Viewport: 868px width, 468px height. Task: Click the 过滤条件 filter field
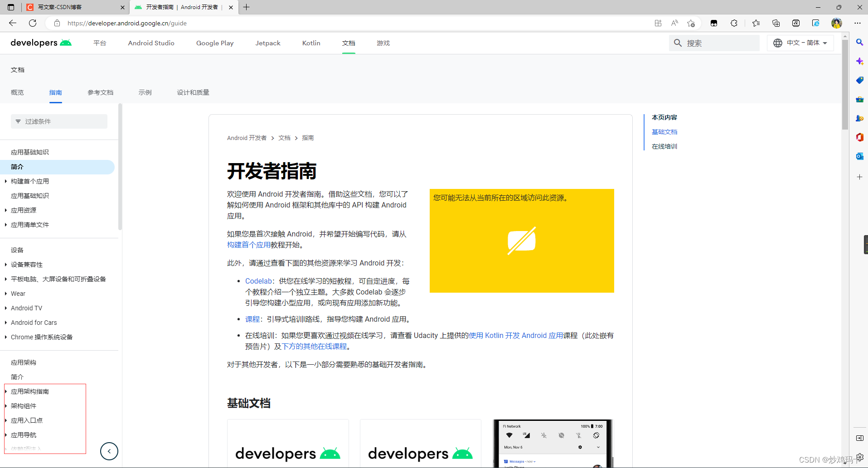click(x=59, y=121)
